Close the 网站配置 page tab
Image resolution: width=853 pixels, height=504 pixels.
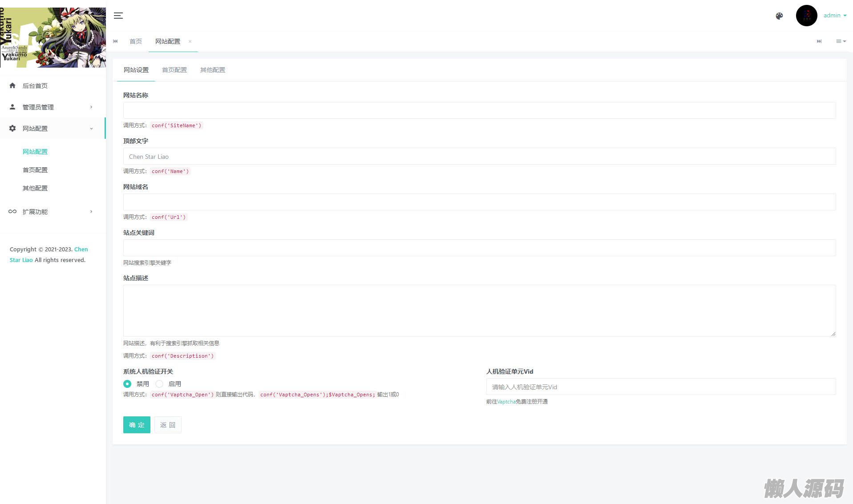tap(190, 41)
